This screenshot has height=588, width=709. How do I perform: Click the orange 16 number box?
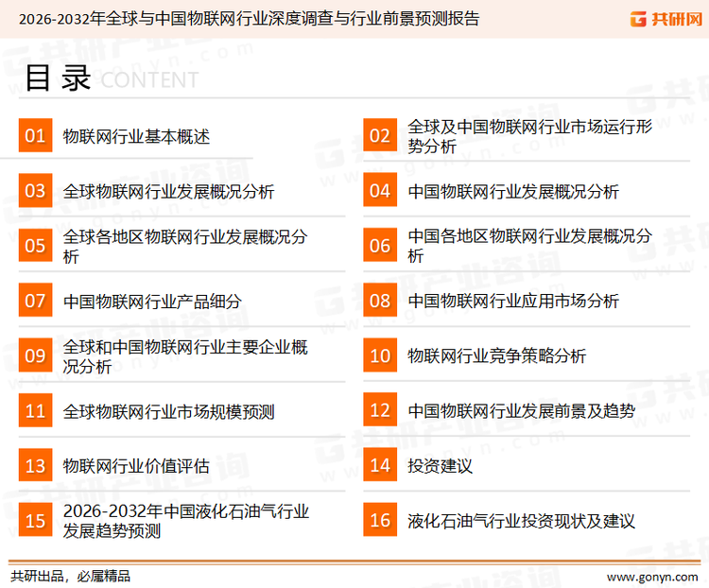380,520
